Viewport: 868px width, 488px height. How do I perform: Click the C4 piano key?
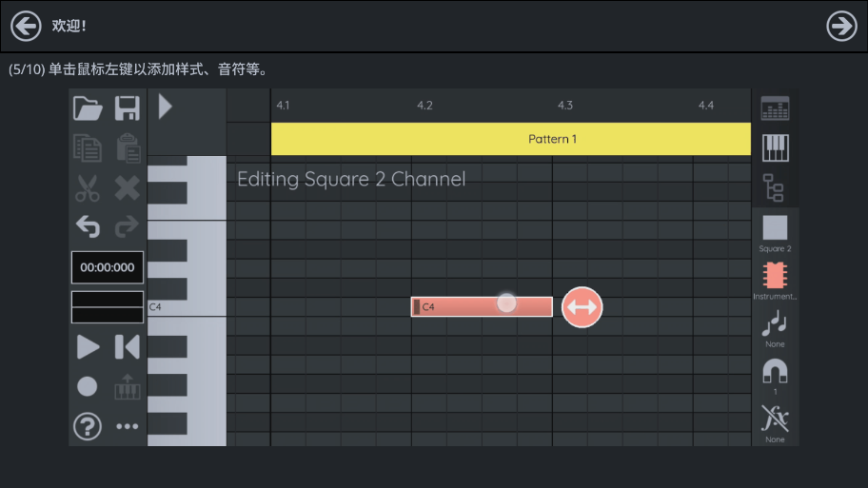pyautogui.click(x=187, y=307)
